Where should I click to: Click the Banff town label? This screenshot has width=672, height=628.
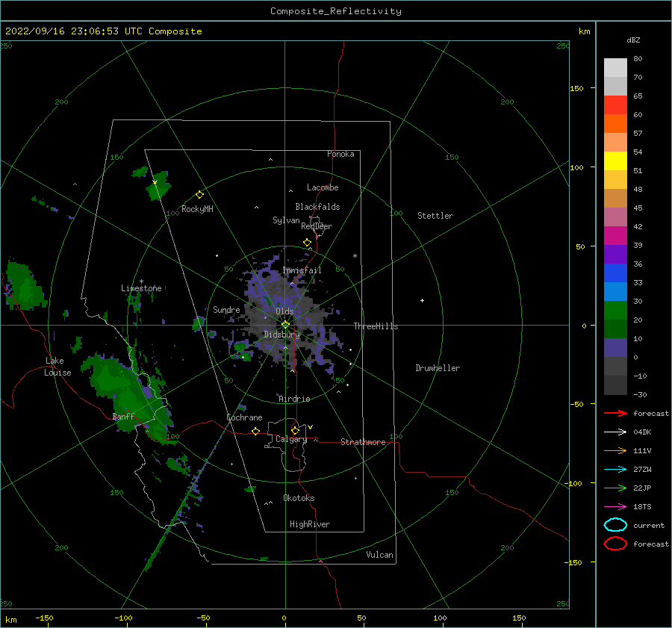[x=123, y=417]
